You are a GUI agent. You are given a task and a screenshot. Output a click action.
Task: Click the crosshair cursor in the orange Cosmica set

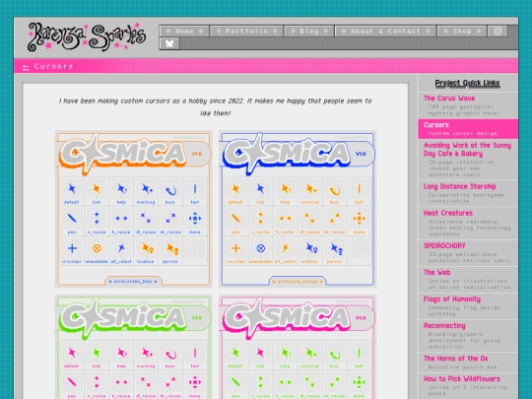(72, 248)
